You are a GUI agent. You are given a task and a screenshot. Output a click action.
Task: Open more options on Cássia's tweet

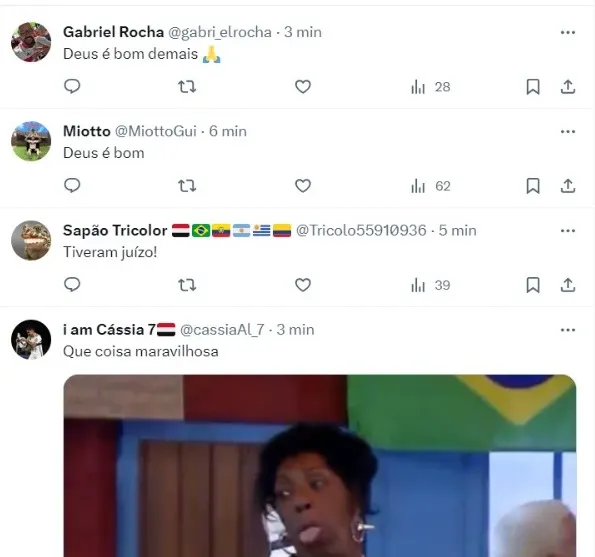click(x=568, y=330)
